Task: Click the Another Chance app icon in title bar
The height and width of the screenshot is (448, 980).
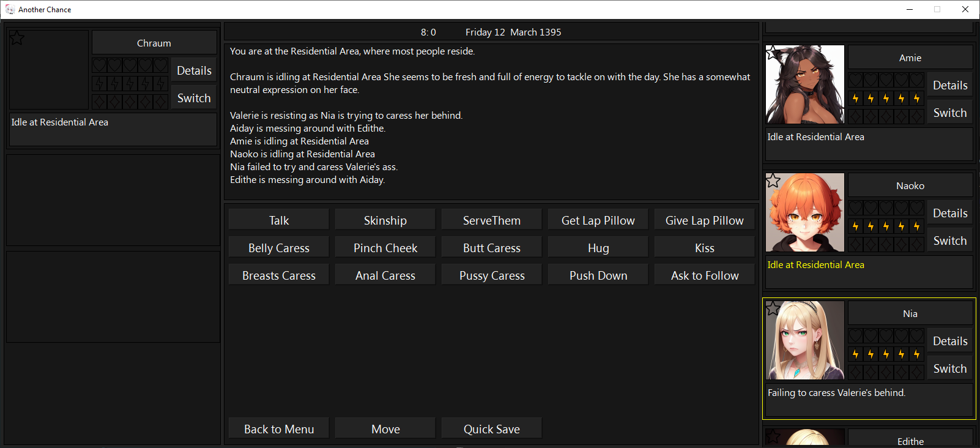Action: [x=10, y=9]
